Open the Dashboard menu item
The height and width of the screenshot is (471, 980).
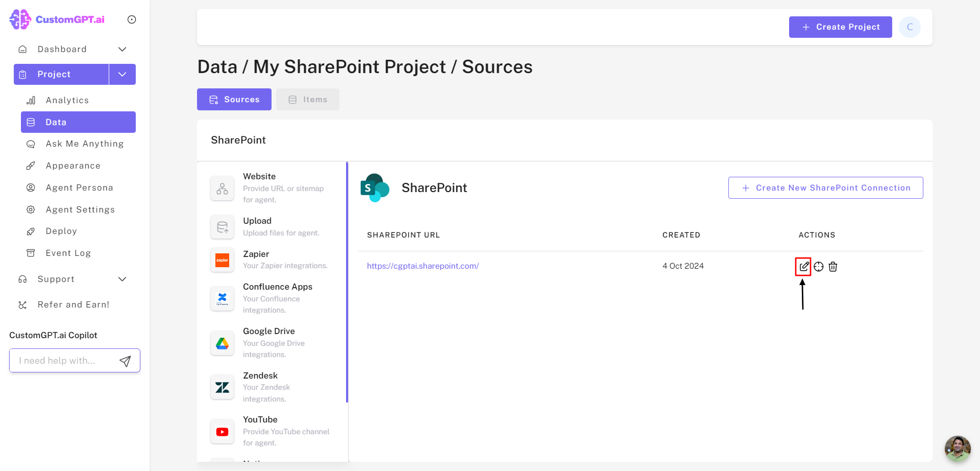(x=62, y=49)
